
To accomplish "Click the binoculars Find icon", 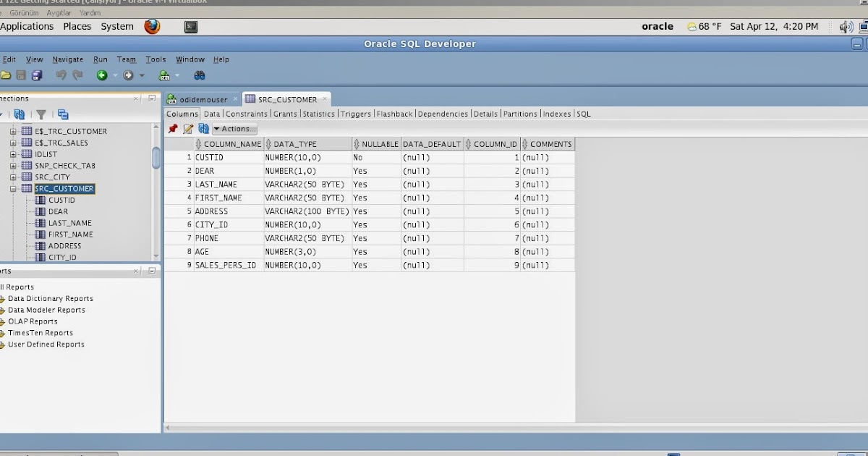I will [200, 75].
